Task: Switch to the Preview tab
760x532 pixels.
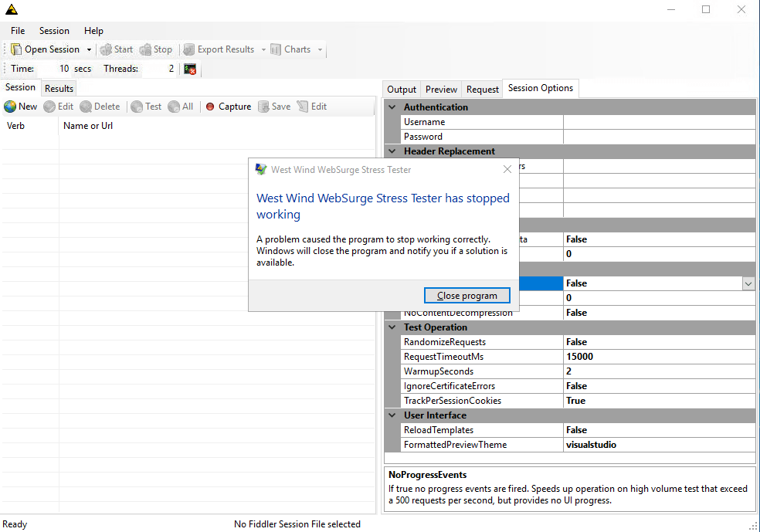Action: coord(441,89)
